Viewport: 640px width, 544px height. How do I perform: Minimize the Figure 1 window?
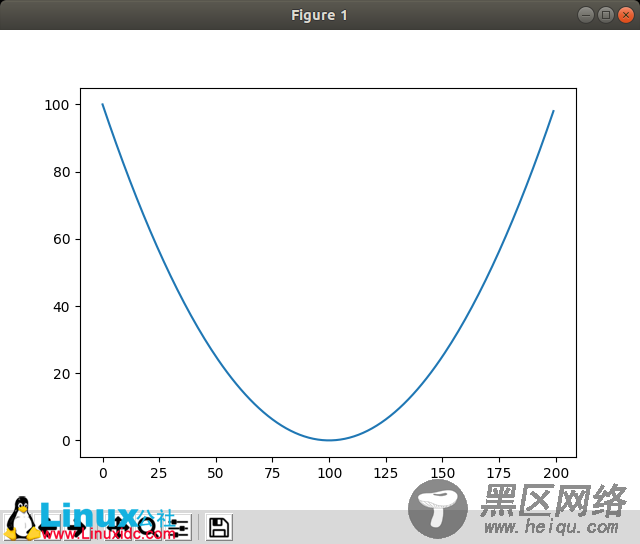coord(586,15)
